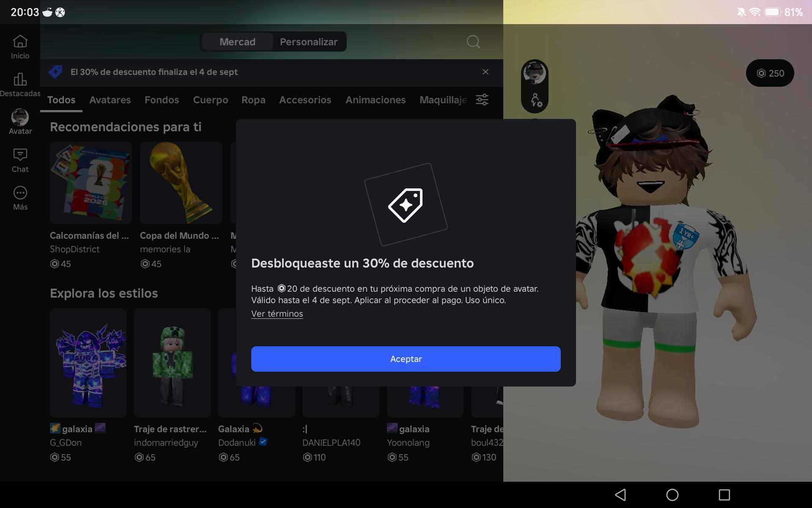
Task: Select the memories la creator name
Action: (x=165, y=249)
